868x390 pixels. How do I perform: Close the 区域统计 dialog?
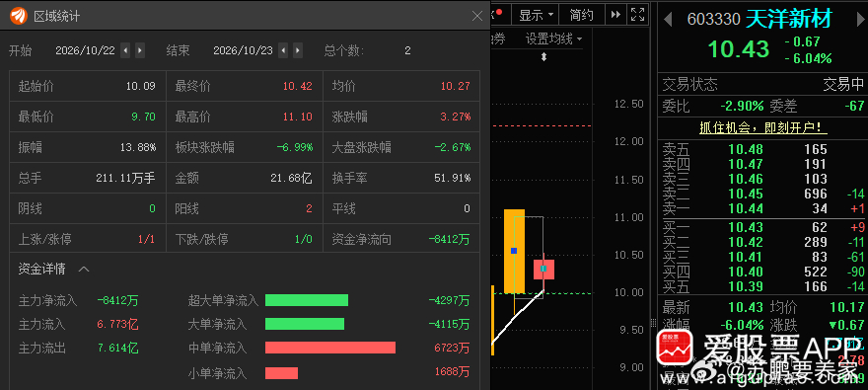pos(477,16)
